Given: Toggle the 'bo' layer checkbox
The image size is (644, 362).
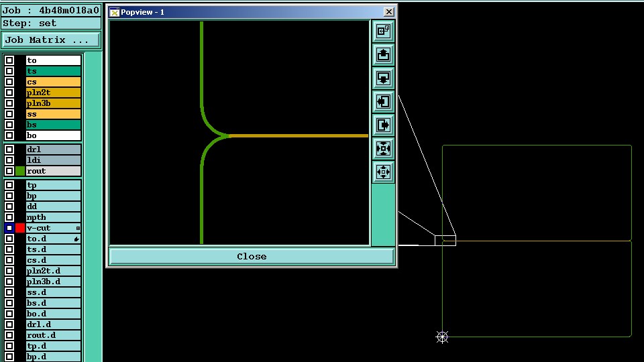Looking at the screenshot, I should tap(9, 135).
